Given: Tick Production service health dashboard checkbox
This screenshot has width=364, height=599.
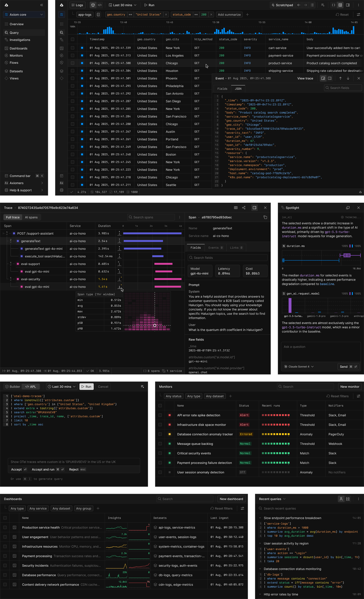Looking at the screenshot, I should 5,527.
